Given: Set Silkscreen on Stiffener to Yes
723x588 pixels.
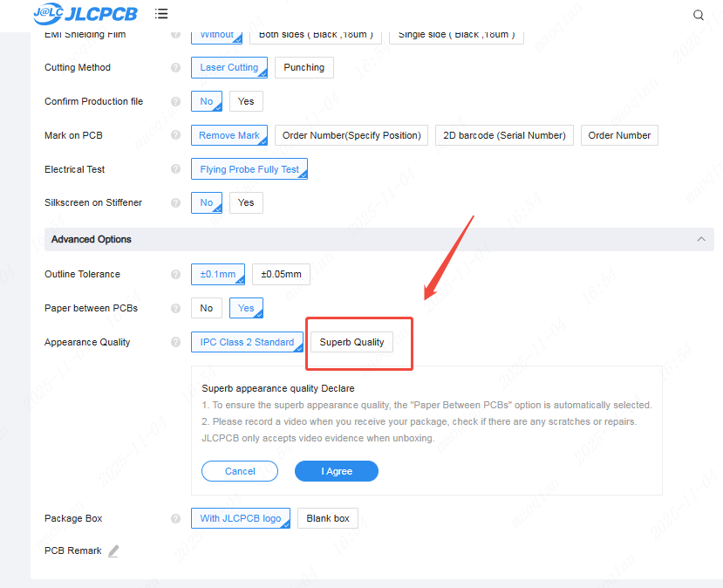Looking at the screenshot, I should pyautogui.click(x=246, y=202).
